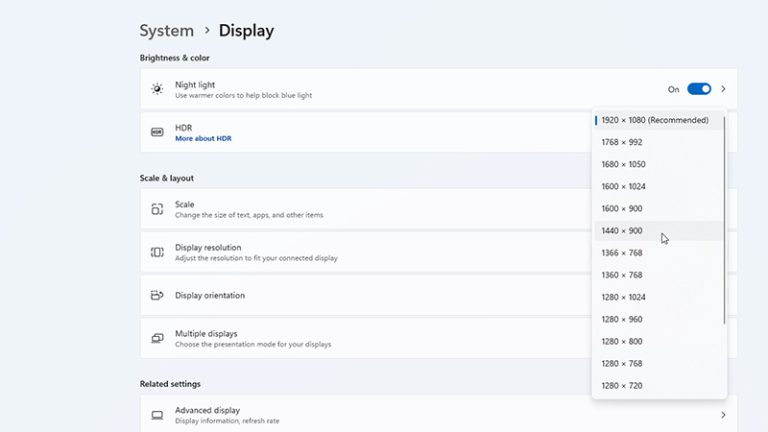This screenshot has height=432, width=768.
Task: Click the HDR icon
Action: click(x=157, y=132)
